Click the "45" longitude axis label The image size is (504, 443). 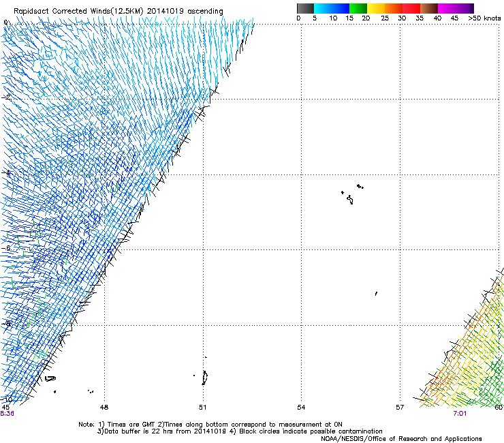(x=5, y=408)
